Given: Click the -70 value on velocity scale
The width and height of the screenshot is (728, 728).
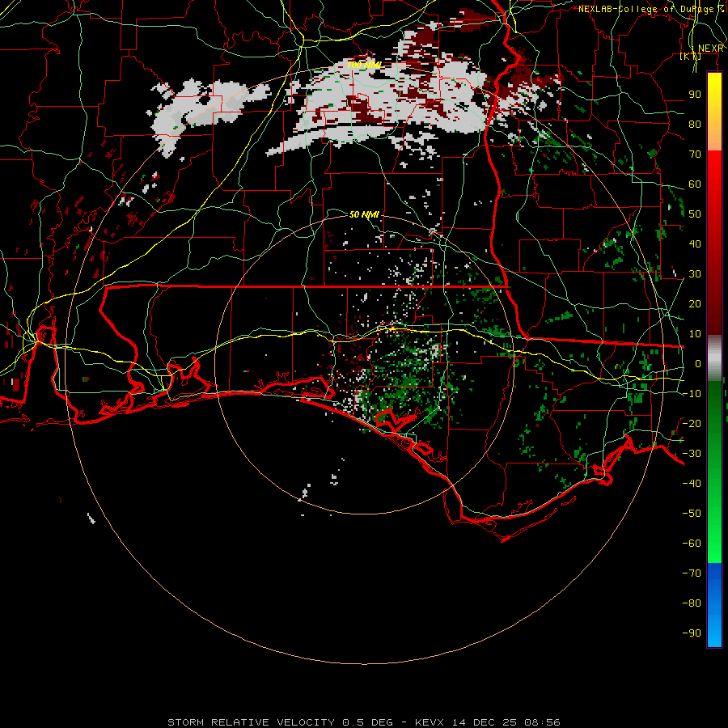Looking at the screenshot, I should [692, 574].
